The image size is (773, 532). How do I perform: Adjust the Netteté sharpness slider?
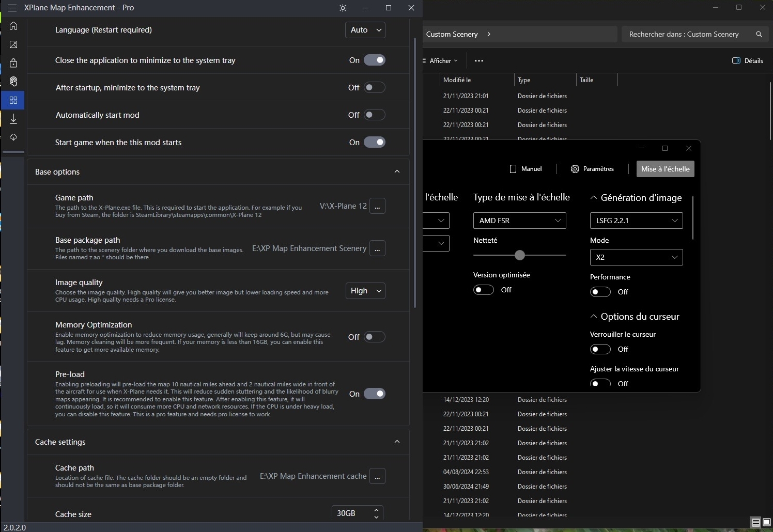tap(520, 255)
